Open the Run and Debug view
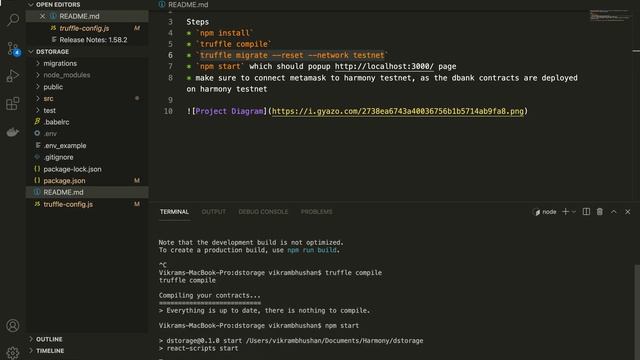 (13, 76)
